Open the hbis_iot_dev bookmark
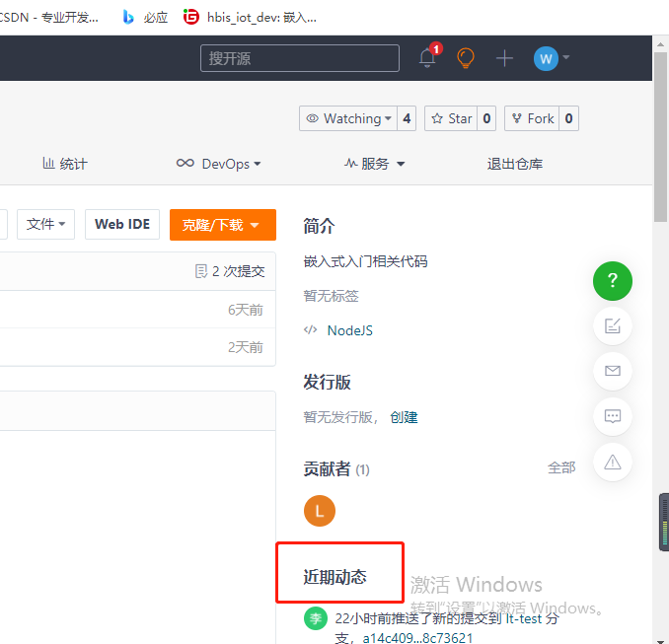The height and width of the screenshot is (644, 669). [250, 17]
